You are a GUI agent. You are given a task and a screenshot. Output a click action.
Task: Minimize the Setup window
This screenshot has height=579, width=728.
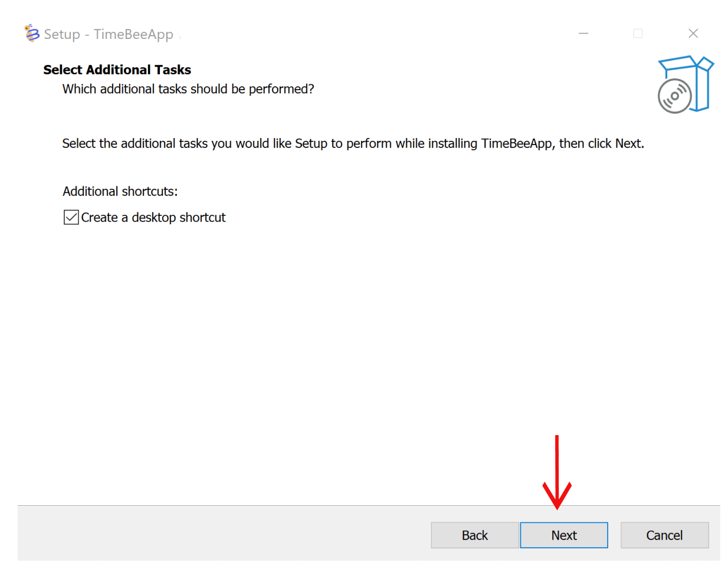583,34
